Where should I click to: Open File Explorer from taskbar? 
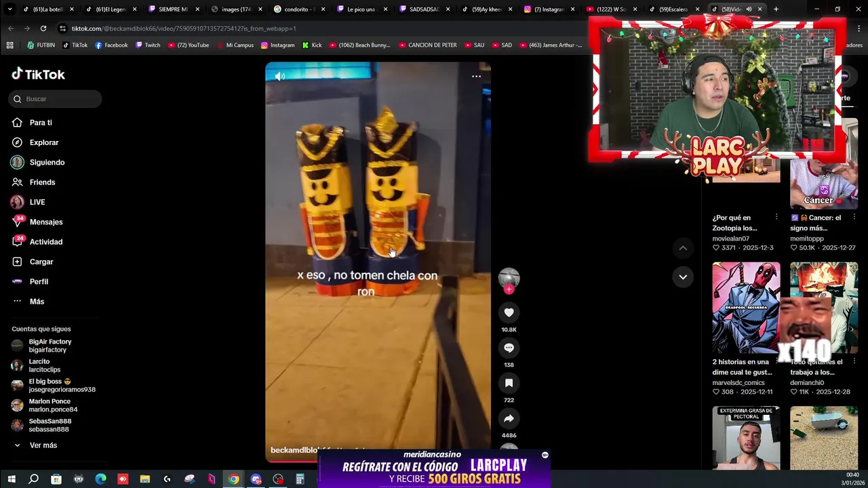click(x=145, y=479)
